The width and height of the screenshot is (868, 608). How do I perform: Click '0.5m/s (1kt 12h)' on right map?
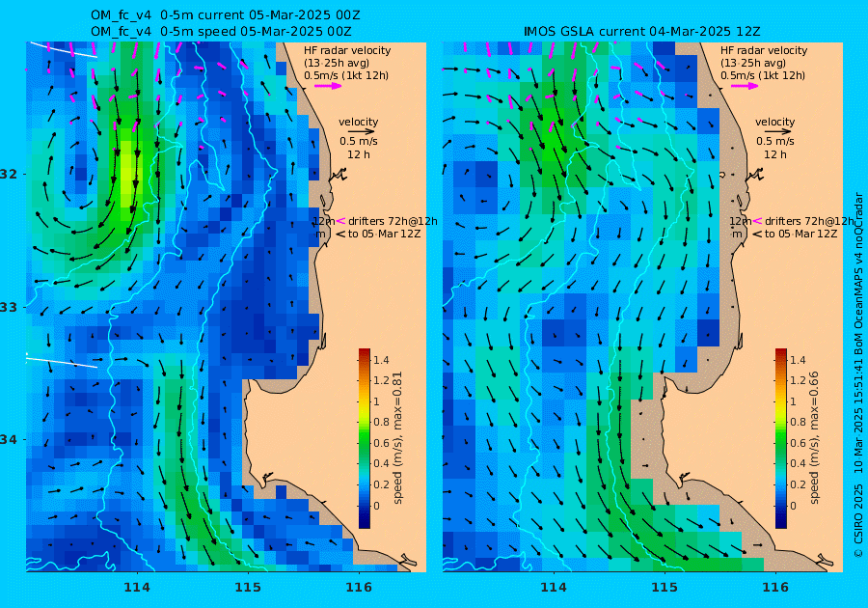click(763, 76)
